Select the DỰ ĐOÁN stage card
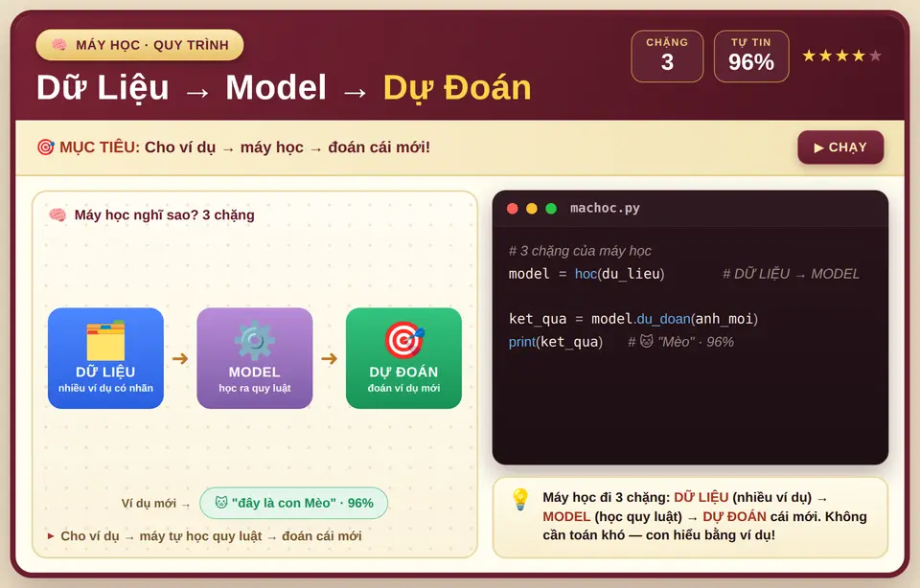 pyautogui.click(x=403, y=358)
